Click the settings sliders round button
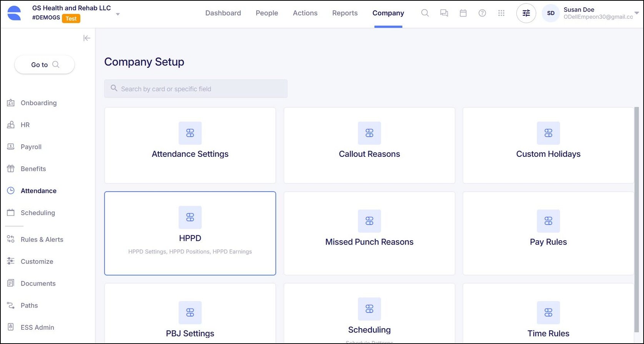This screenshot has height=344, width=644. 526,13
